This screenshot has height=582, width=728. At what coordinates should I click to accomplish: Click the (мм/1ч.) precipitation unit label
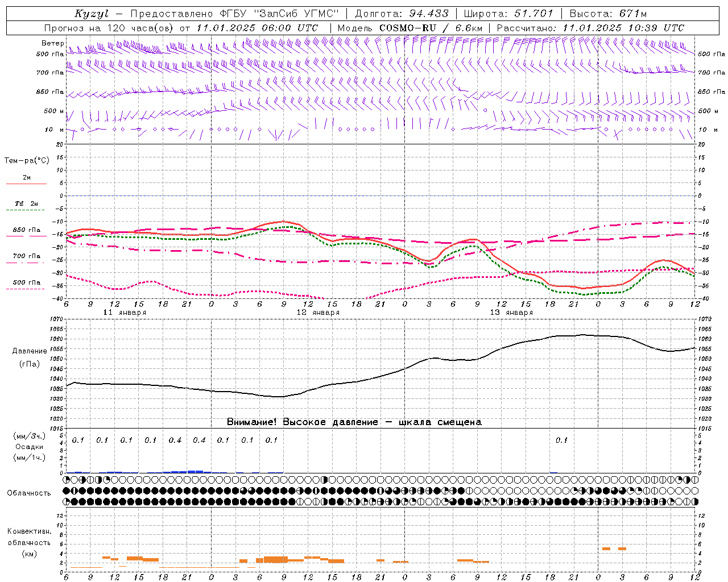coord(30,458)
